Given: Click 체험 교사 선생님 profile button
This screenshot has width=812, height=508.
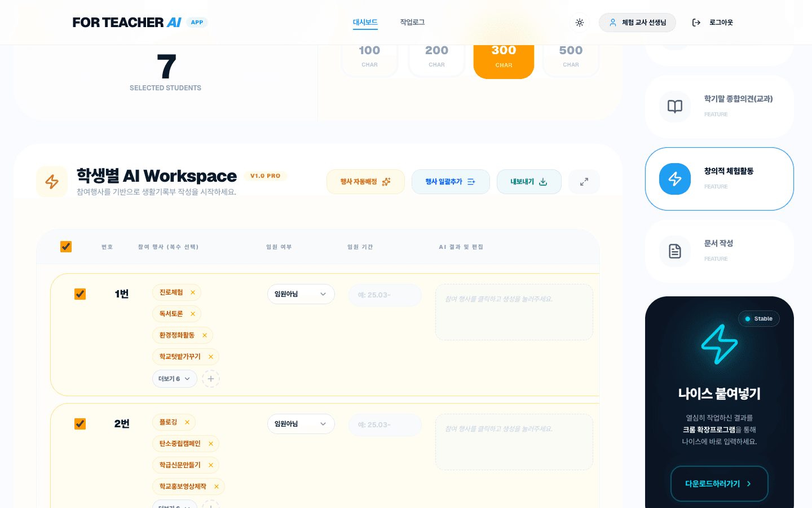Looking at the screenshot, I should 637,23.
